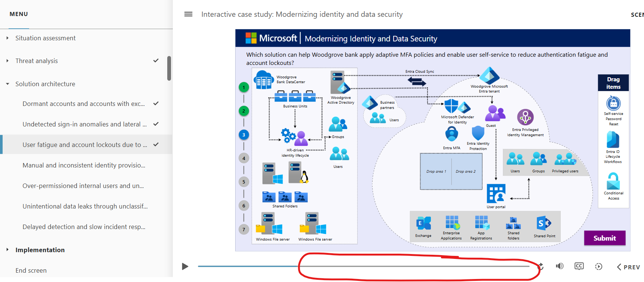
Task: Click Drop area 2 target
Action: point(466,172)
